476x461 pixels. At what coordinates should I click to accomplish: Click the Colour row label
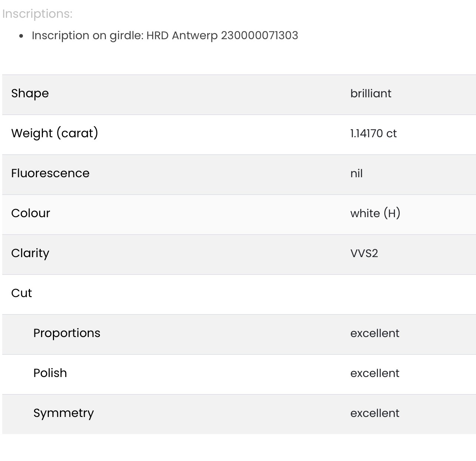31,213
